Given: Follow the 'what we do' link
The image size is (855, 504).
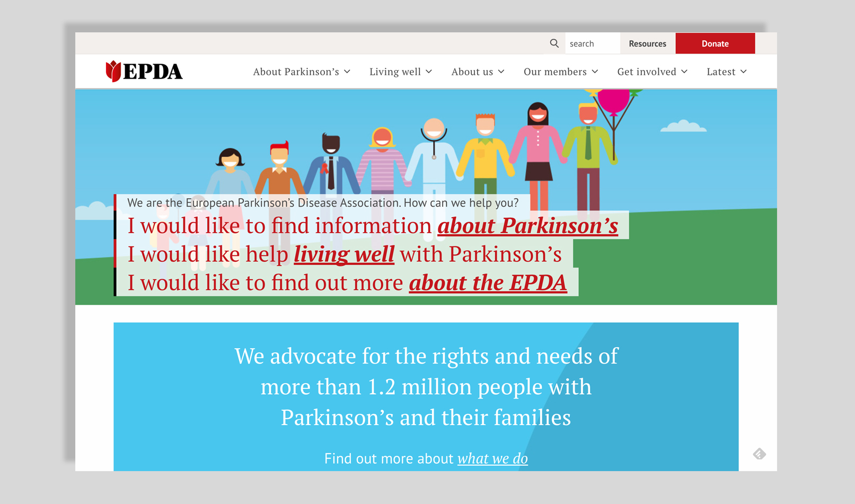Looking at the screenshot, I should pos(492,458).
